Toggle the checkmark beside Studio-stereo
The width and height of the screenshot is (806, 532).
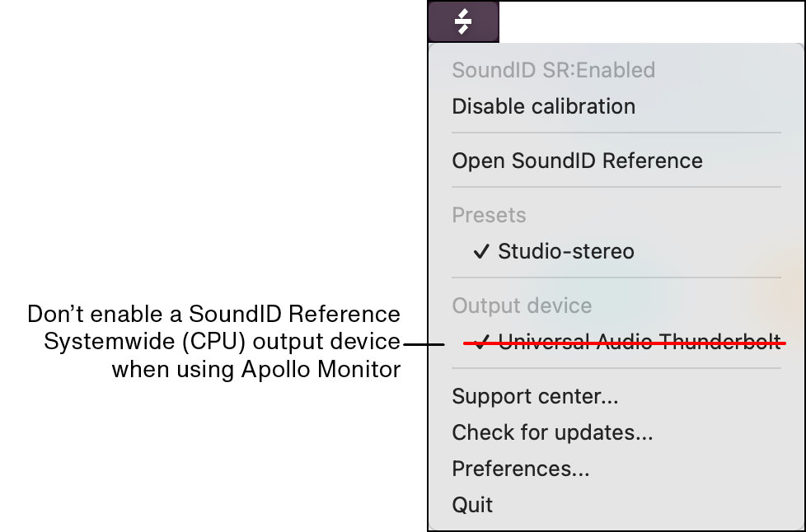(481, 251)
